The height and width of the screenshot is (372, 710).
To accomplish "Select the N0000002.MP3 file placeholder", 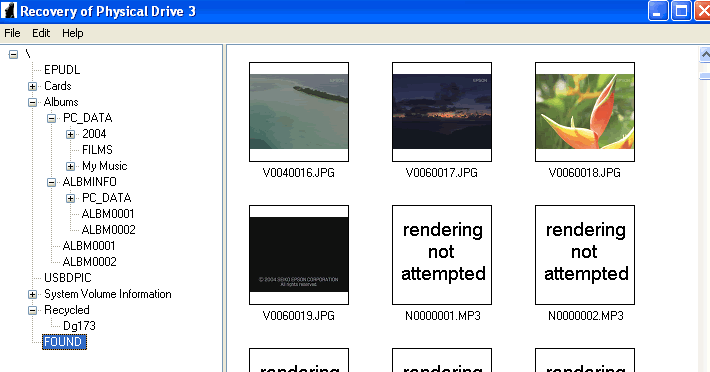I will [x=585, y=255].
